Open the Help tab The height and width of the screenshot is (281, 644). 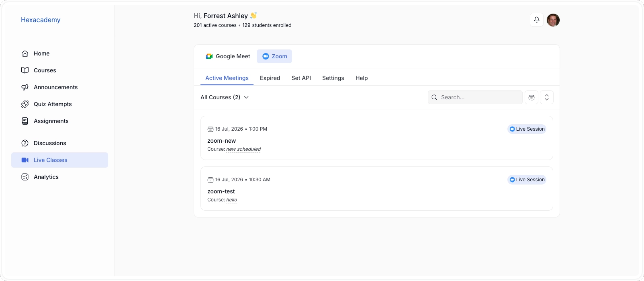(x=362, y=78)
